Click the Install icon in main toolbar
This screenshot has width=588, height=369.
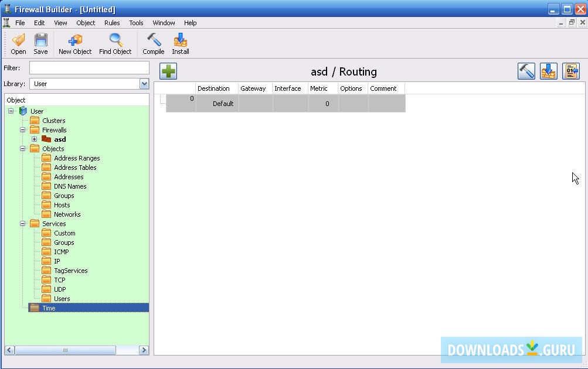pyautogui.click(x=181, y=40)
